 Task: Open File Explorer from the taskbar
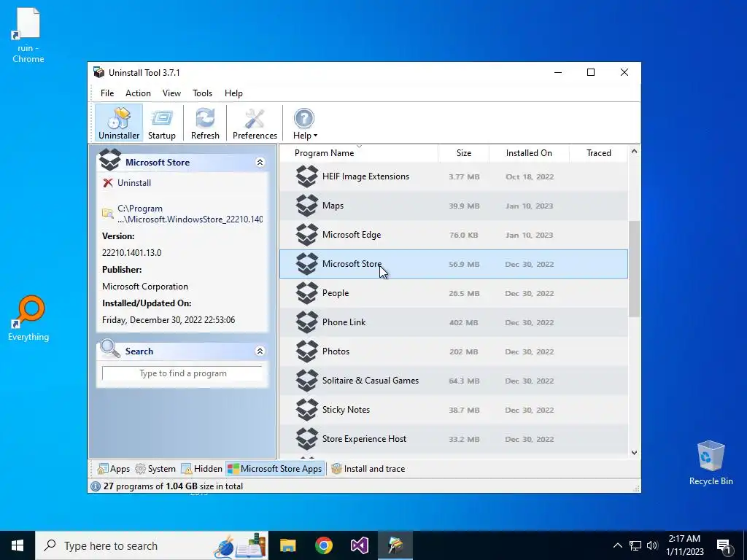(x=287, y=545)
